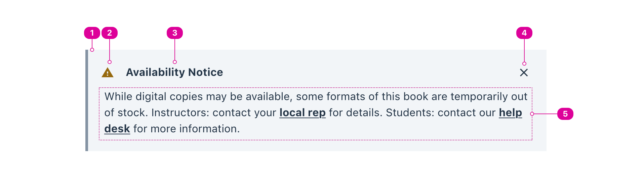Open the "local rep" link
The width and height of the screenshot is (644, 178).
click(x=303, y=113)
